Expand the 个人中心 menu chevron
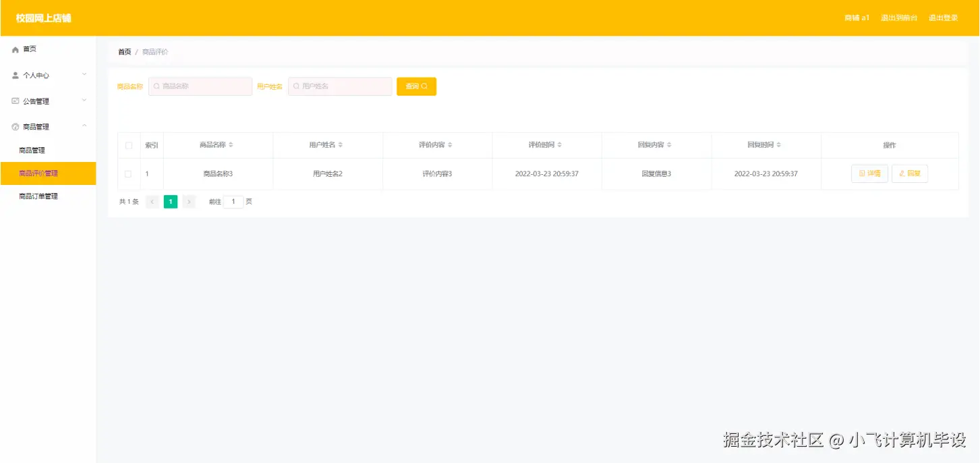 (x=84, y=74)
